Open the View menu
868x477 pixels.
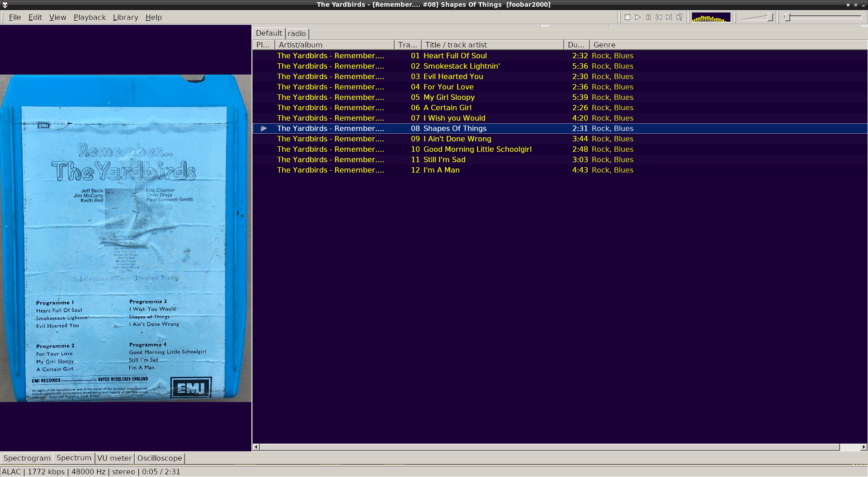tap(57, 17)
